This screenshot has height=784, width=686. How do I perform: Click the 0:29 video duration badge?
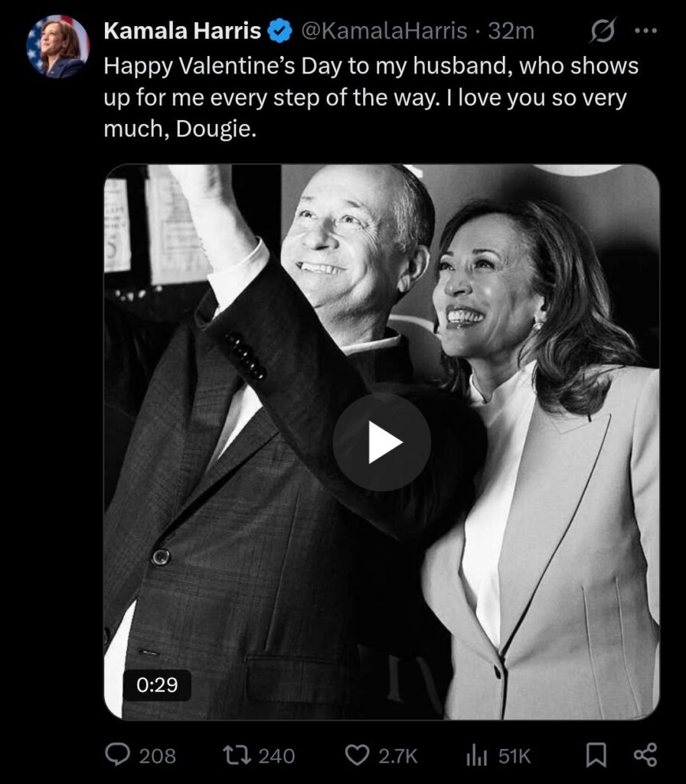[157, 684]
